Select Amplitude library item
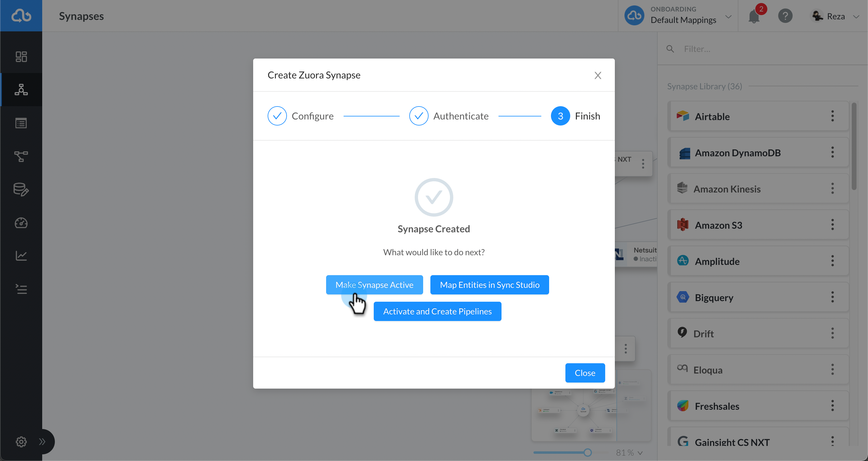Image resolution: width=868 pixels, height=461 pixels. 758,261
